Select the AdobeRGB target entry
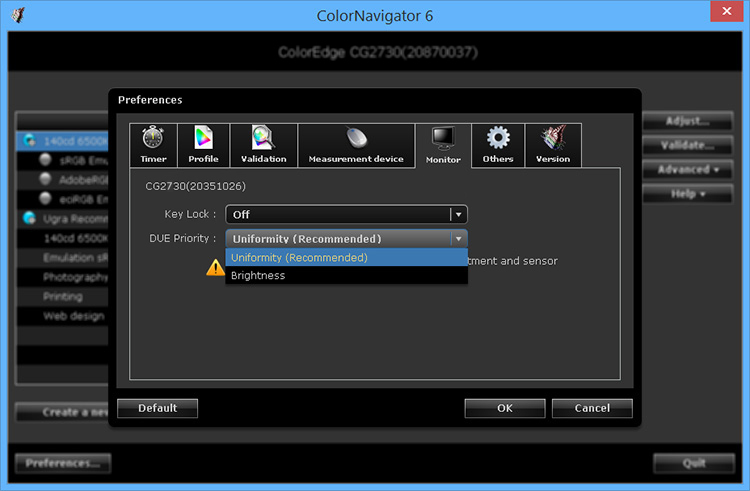 tap(63, 179)
